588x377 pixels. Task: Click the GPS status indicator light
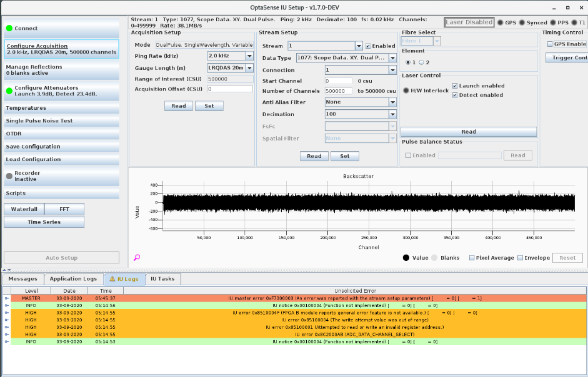500,22
